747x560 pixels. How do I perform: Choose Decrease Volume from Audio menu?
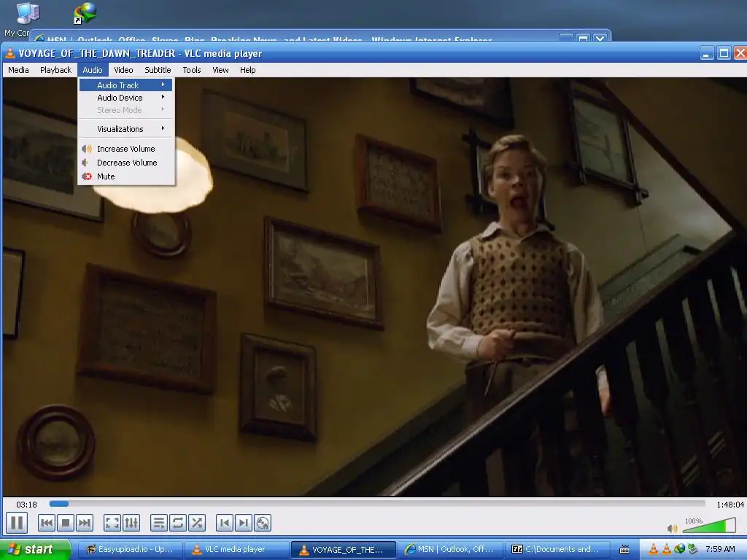coord(125,163)
